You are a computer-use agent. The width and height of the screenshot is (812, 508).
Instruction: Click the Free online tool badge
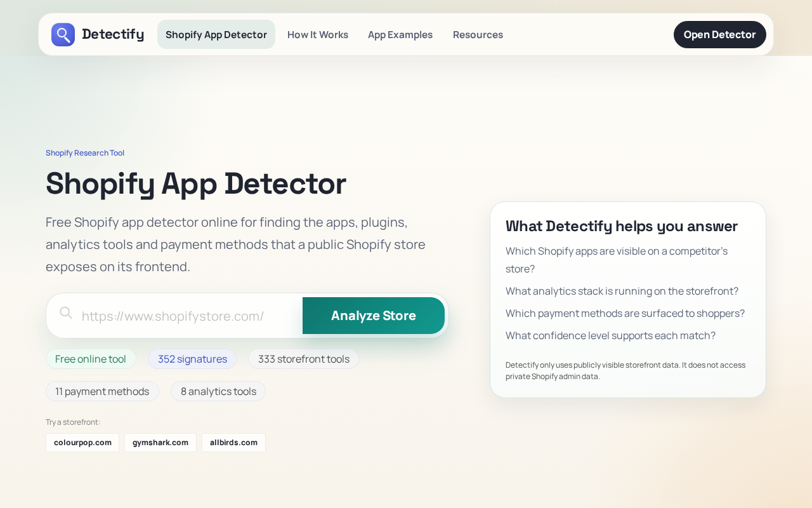pos(91,359)
